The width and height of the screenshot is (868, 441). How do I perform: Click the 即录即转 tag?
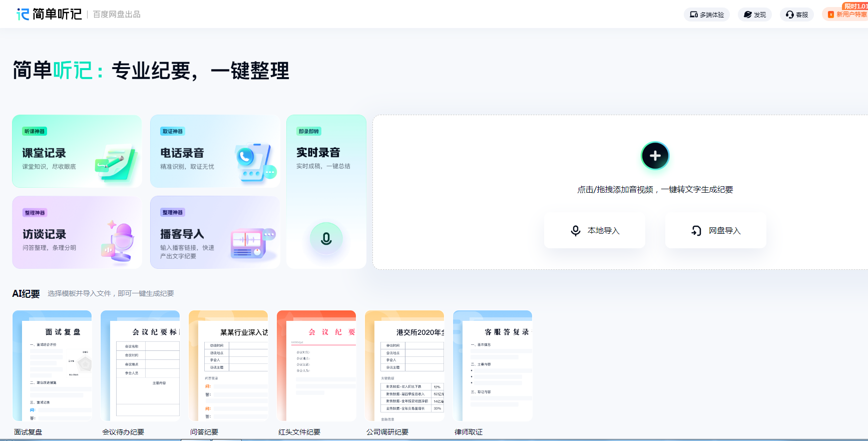(x=309, y=131)
